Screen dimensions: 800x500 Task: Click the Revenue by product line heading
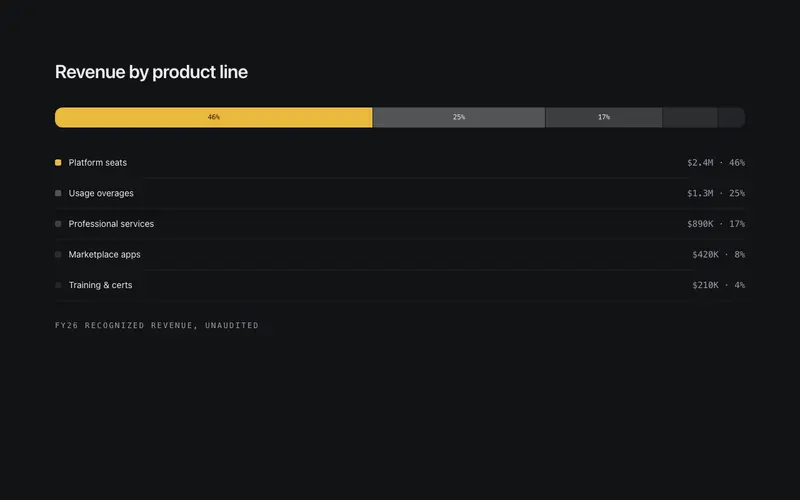(152, 72)
